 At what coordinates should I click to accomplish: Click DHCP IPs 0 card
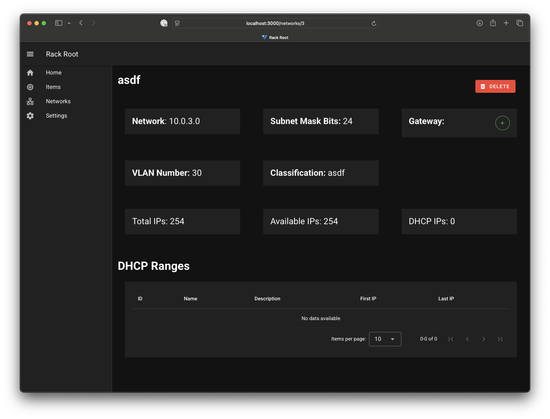tap(459, 221)
